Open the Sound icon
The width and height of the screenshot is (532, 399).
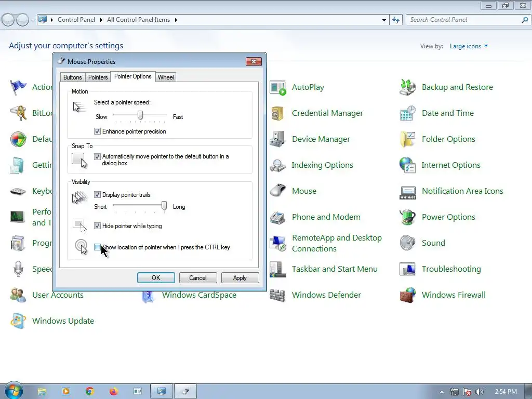[x=407, y=243]
